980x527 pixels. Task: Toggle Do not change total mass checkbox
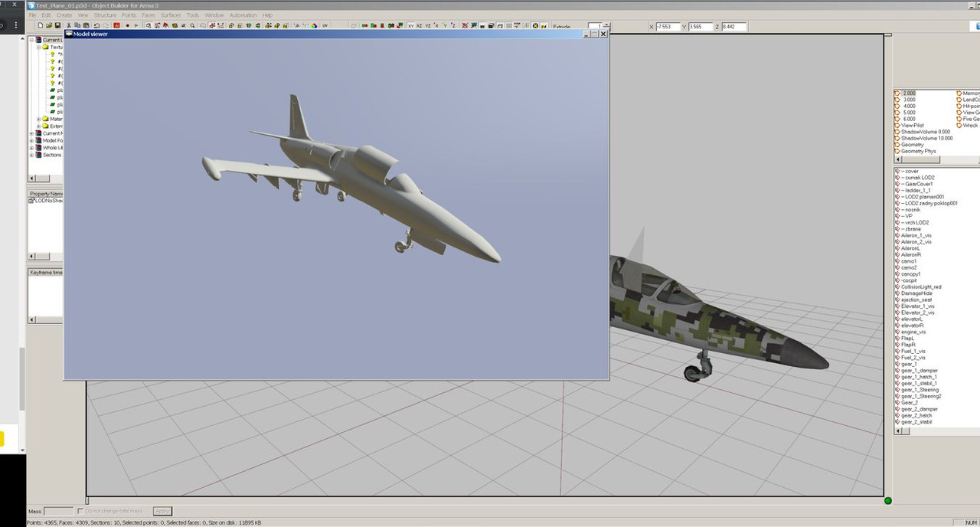point(81,511)
